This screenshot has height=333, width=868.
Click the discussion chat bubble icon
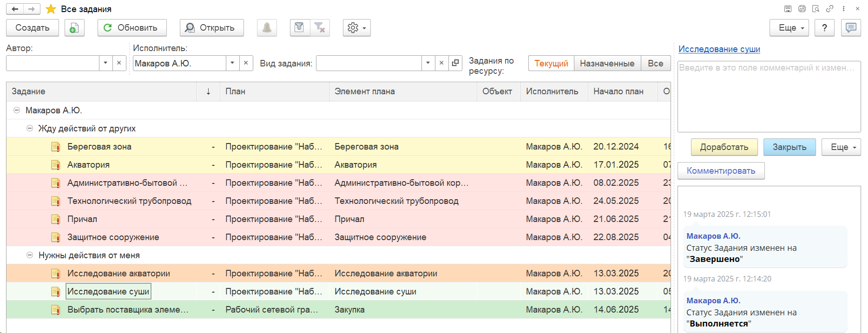(850, 28)
